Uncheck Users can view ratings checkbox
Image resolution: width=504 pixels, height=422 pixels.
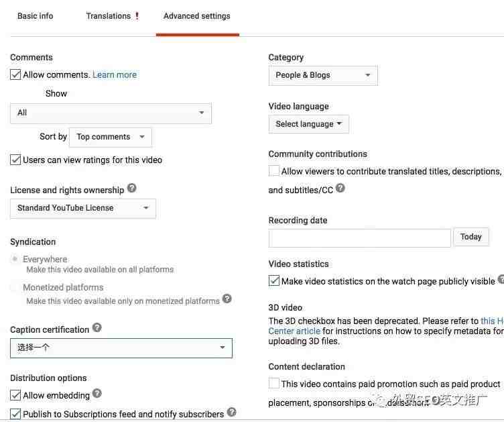tap(15, 160)
